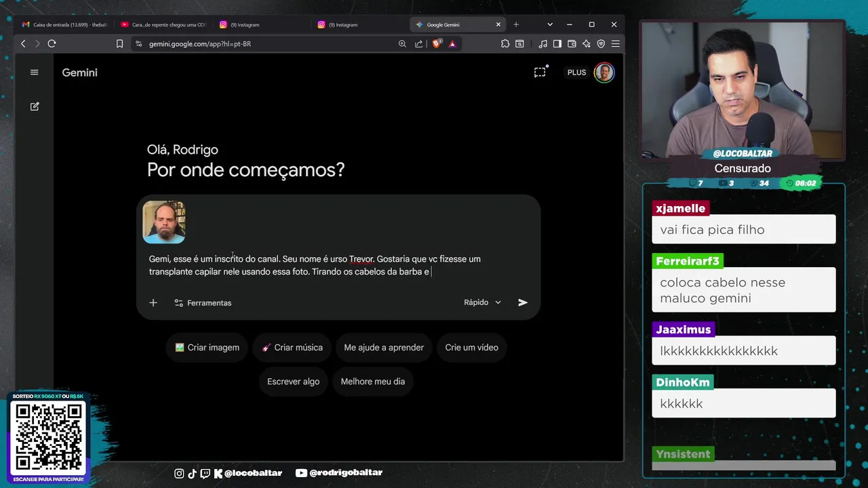The width and height of the screenshot is (868, 488).
Task: Go forward in browser history
Action: point(37,43)
